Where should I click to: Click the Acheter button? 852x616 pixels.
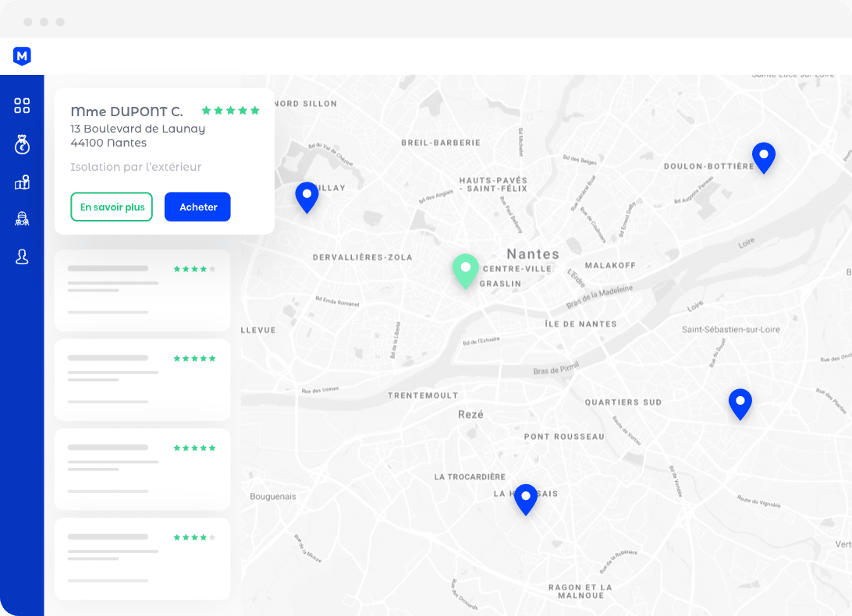point(198,207)
